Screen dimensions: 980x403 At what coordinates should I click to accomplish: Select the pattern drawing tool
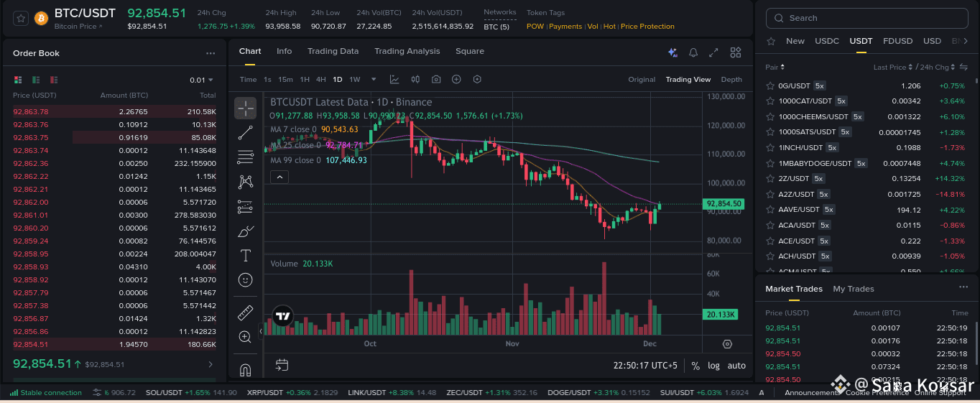click(246, 182)
